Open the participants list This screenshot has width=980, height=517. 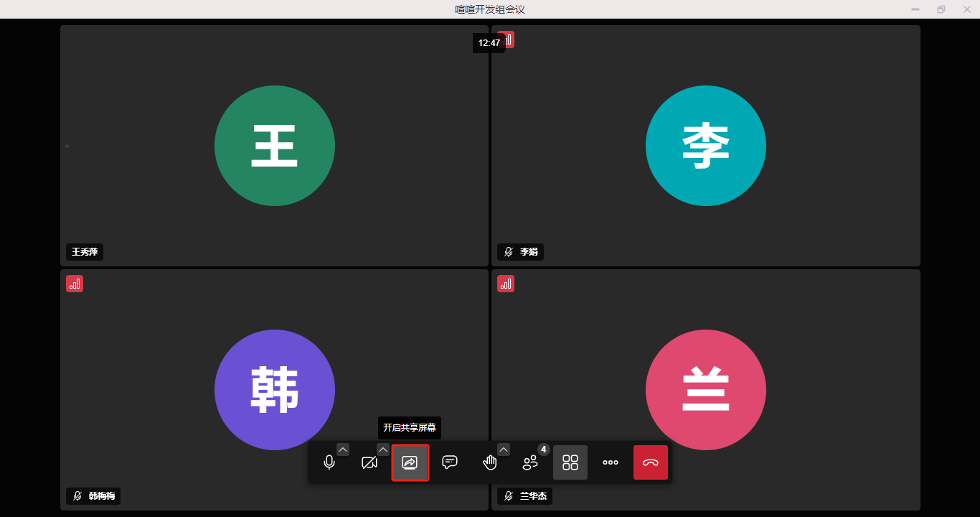point(530,462)
